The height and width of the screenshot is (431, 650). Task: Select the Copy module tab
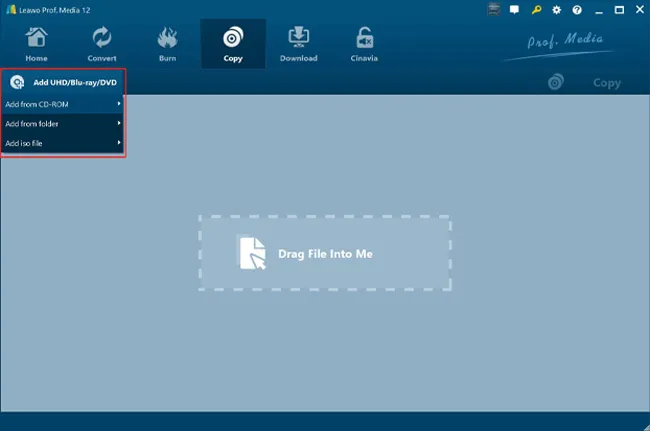click(x=232, y=44)
